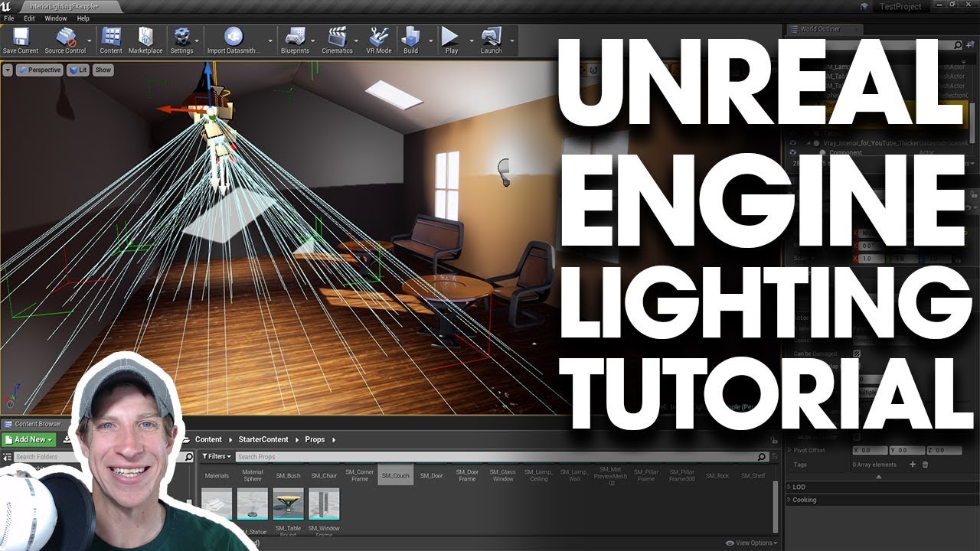
Task: Open the Help menu
Action: pos(83,18)
